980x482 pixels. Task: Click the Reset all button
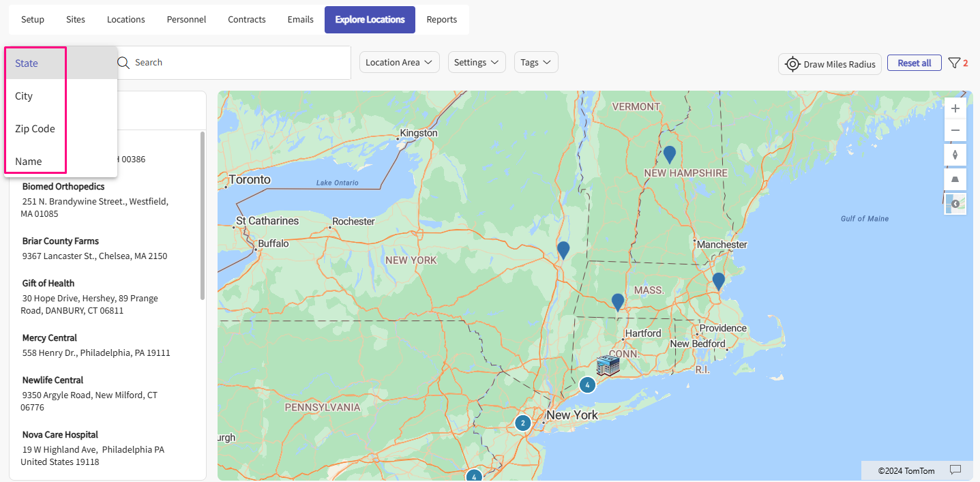[x=914, y=63]
